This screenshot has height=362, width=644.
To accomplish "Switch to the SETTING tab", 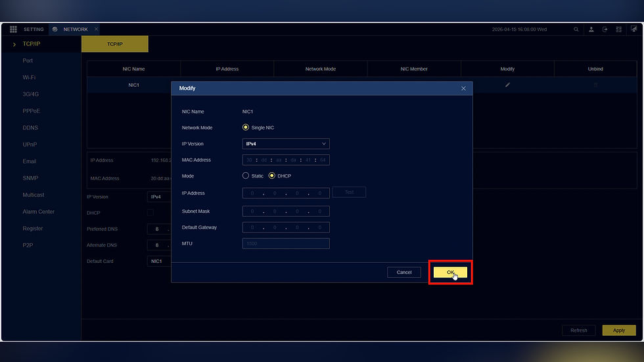I will (34, 29).
